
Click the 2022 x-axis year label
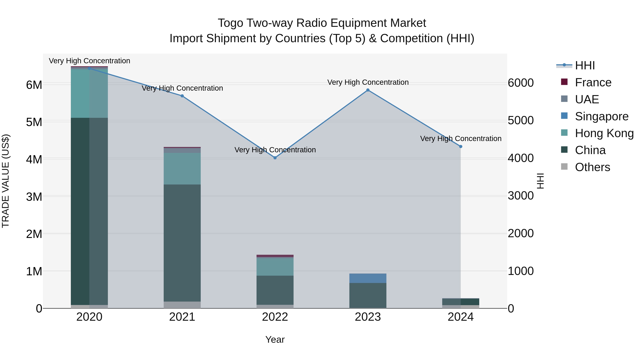(275, 317)
